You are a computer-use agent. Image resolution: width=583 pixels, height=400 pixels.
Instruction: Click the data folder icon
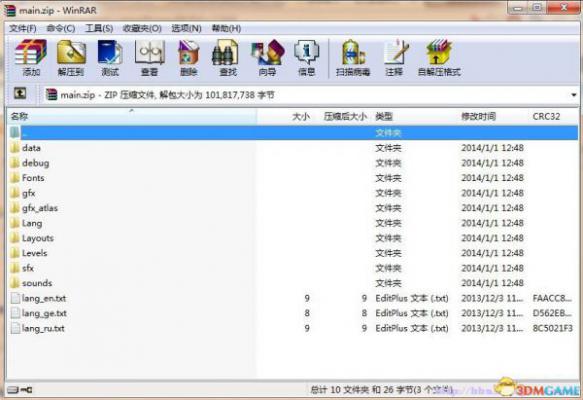click(15, 148)
